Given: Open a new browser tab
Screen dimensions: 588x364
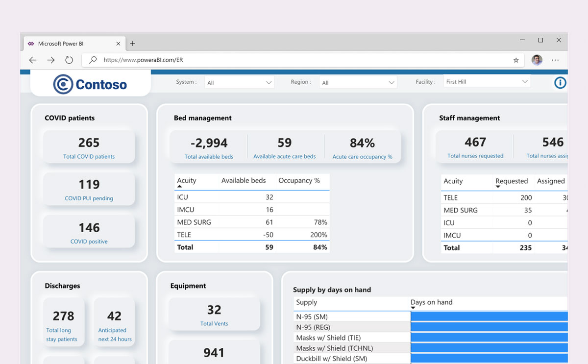Looking at the screenshot, I should [132, 44].
